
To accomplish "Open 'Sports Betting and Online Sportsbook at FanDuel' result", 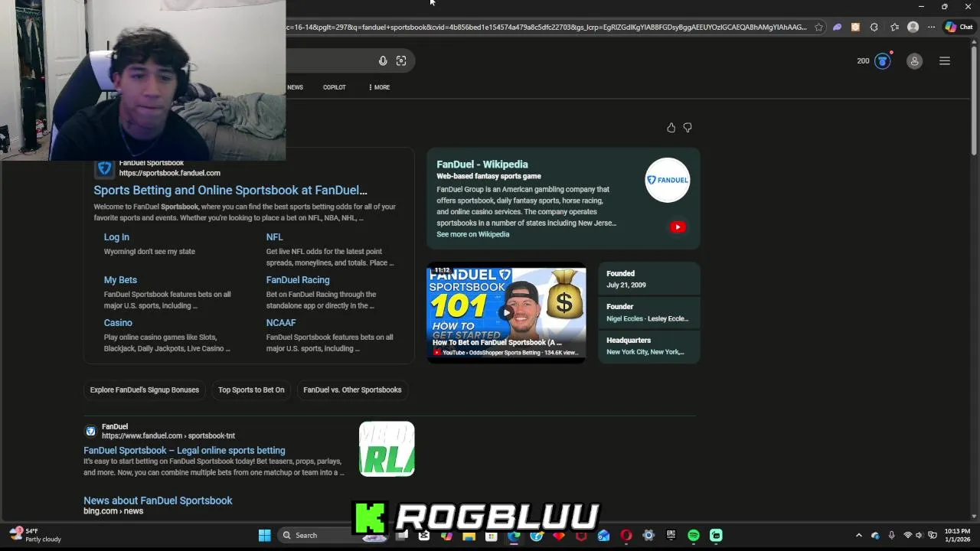I will (230, 190).
